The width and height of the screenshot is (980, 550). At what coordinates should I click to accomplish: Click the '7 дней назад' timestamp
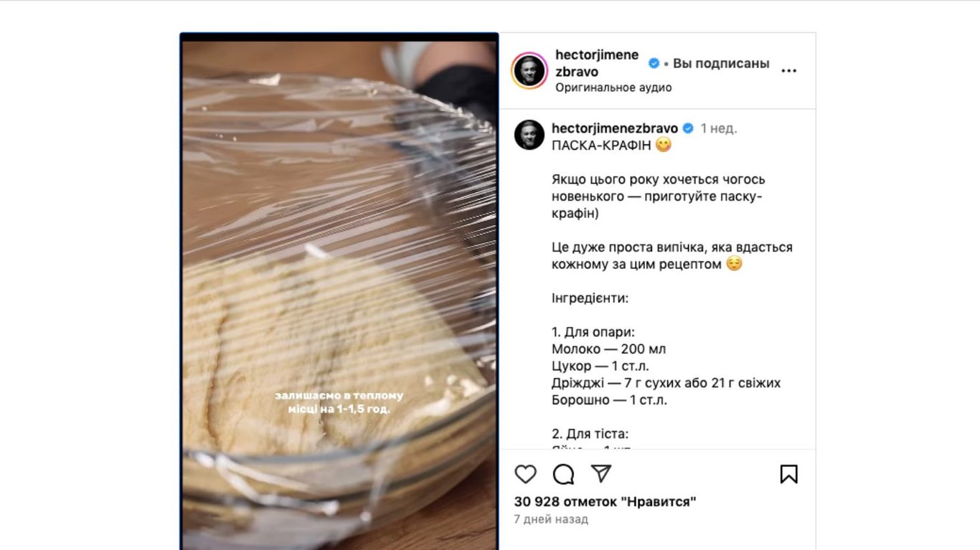coord(551,519)
